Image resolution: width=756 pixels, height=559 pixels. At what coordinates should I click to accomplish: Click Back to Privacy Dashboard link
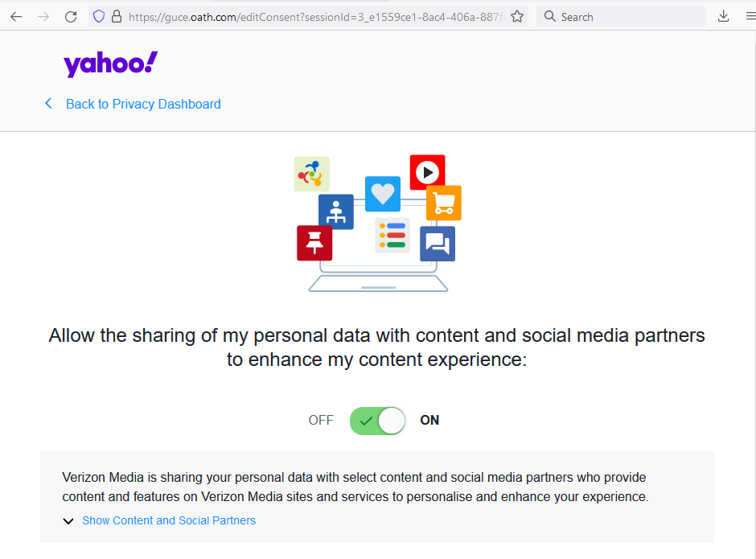click(143, 104)
